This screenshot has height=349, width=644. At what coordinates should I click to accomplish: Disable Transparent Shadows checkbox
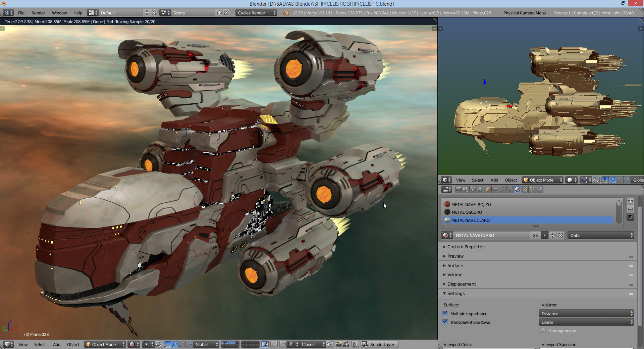coord(445,322)
